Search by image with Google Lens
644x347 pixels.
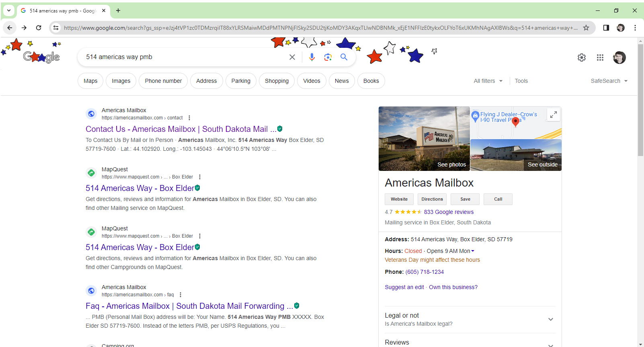[328, 57]
